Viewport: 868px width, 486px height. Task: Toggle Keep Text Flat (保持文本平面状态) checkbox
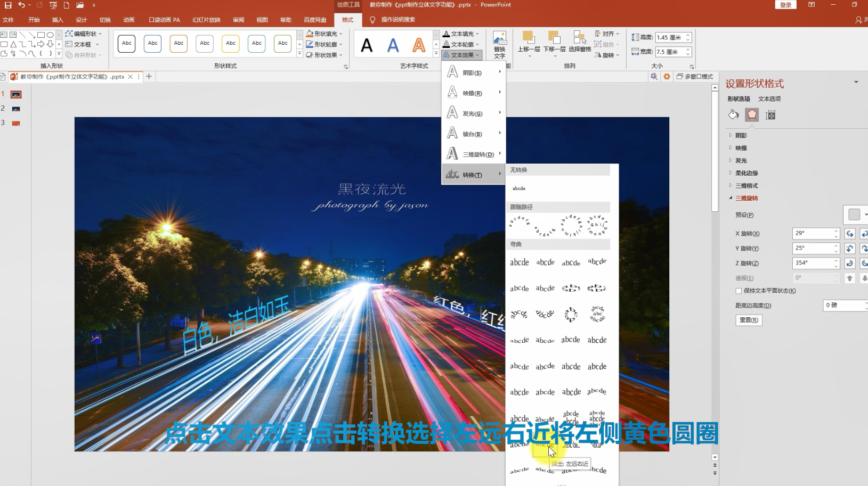tap(739, 291)
